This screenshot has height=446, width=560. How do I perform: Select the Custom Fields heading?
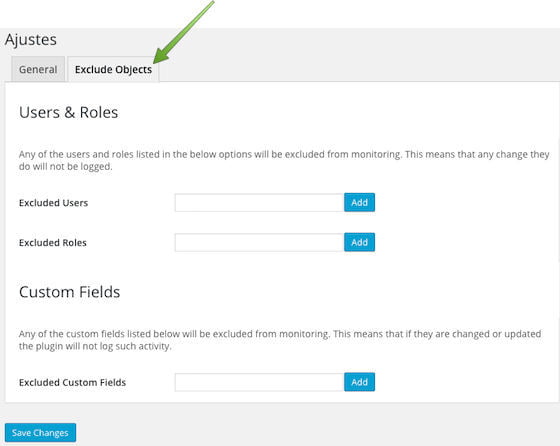(x=70, y=292)
